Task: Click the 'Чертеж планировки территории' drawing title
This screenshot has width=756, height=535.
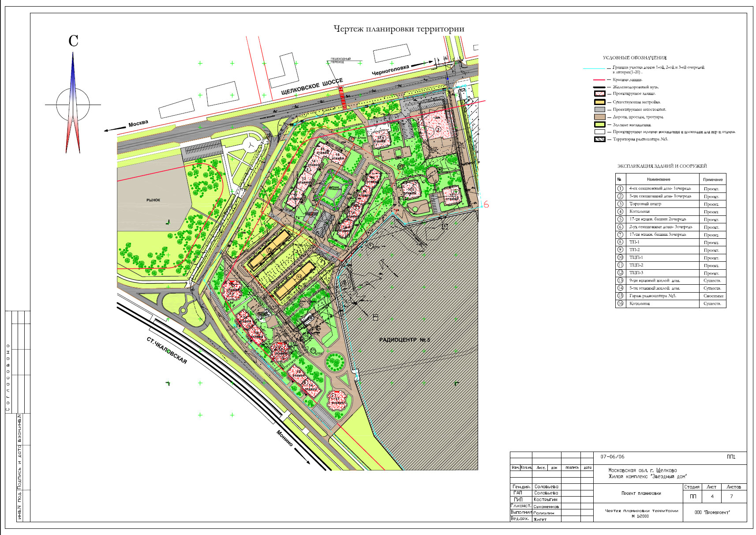Action: click(x=399, y=29)
